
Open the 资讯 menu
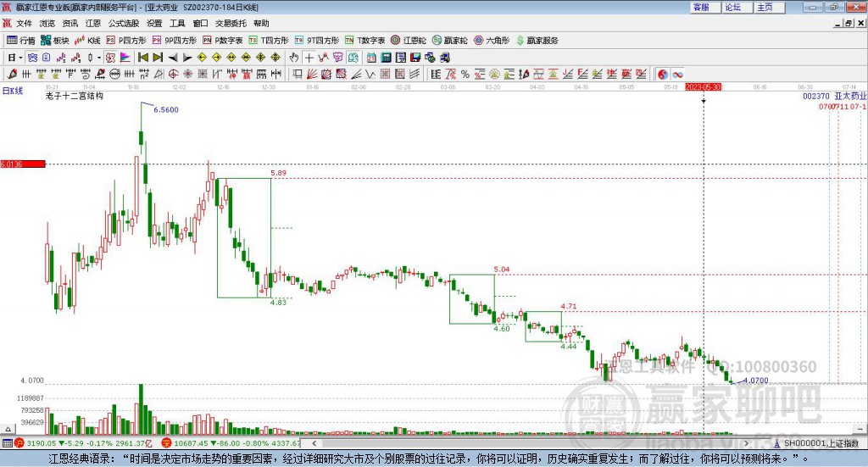point(70,23)
